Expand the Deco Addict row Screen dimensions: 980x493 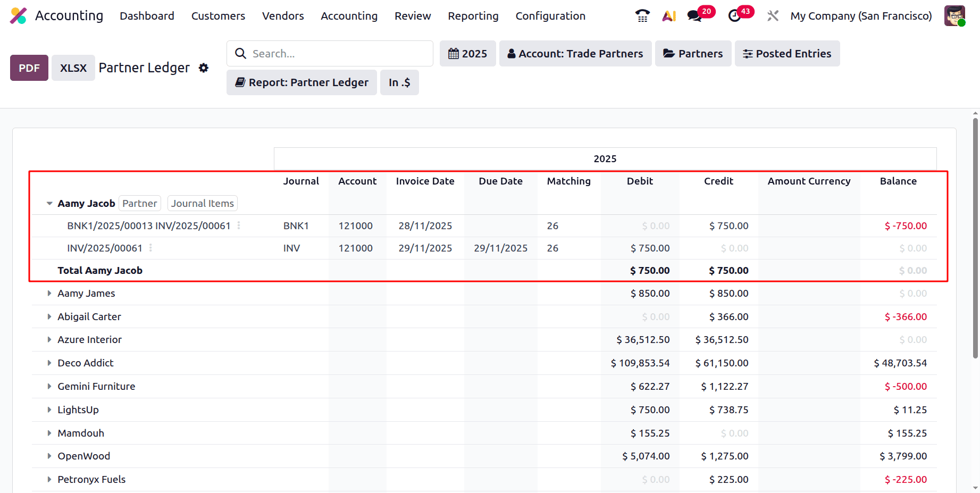tap(49, 363)
